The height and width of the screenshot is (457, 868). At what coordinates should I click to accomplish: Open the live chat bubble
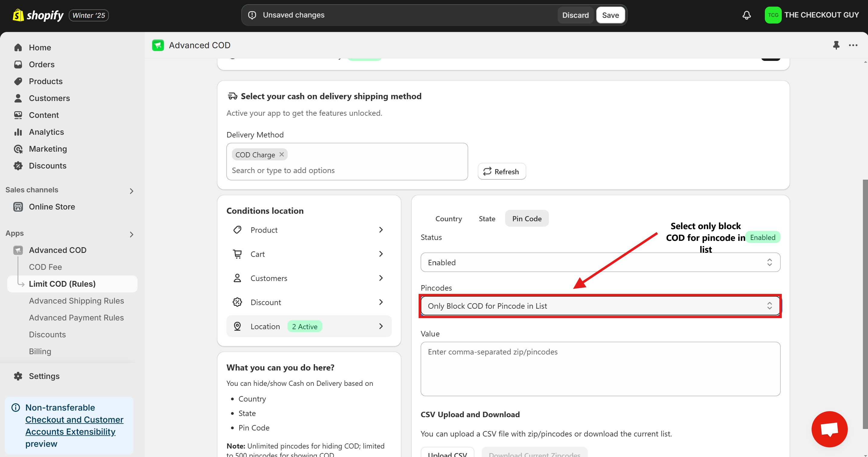(829, 429)
